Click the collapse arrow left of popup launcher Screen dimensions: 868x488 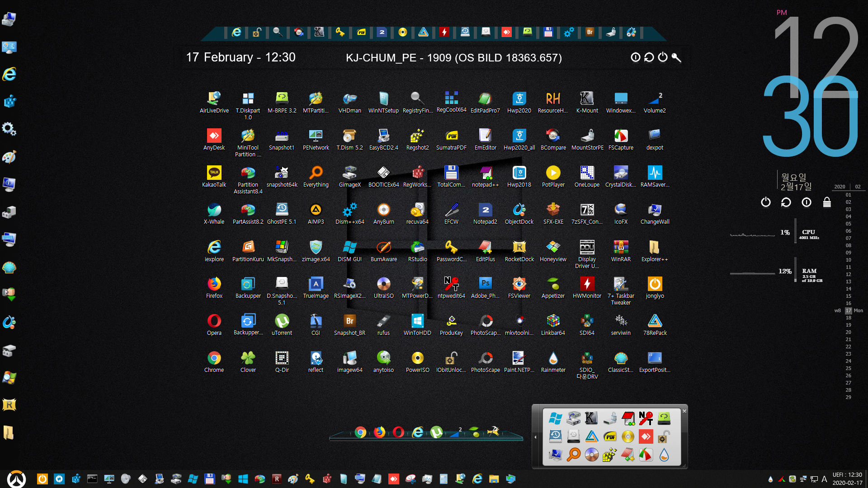coord(536,437)
